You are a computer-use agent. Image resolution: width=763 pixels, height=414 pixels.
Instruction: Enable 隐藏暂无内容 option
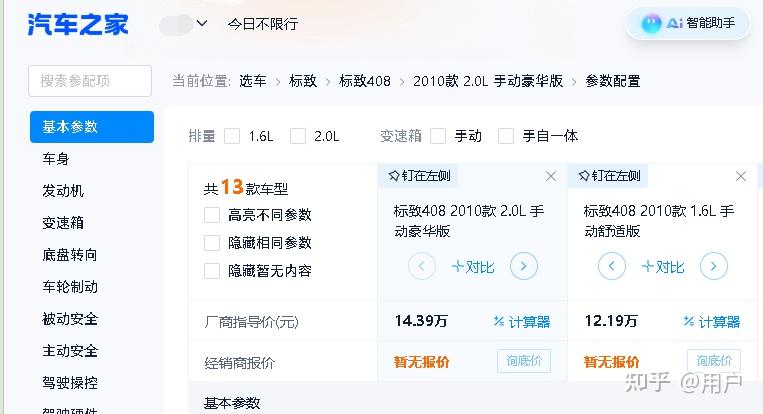coord(212,271)
